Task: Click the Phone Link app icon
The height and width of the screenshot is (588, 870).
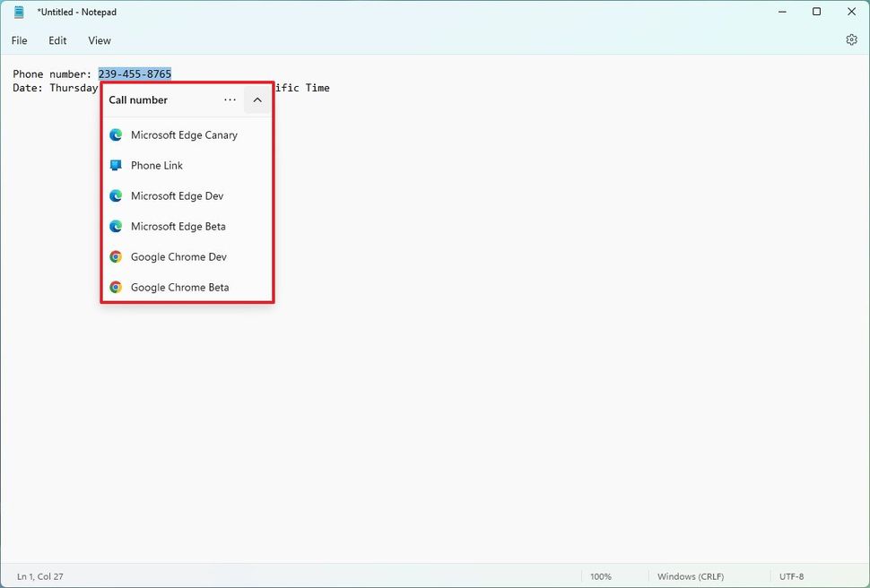Action: (116, 165)
